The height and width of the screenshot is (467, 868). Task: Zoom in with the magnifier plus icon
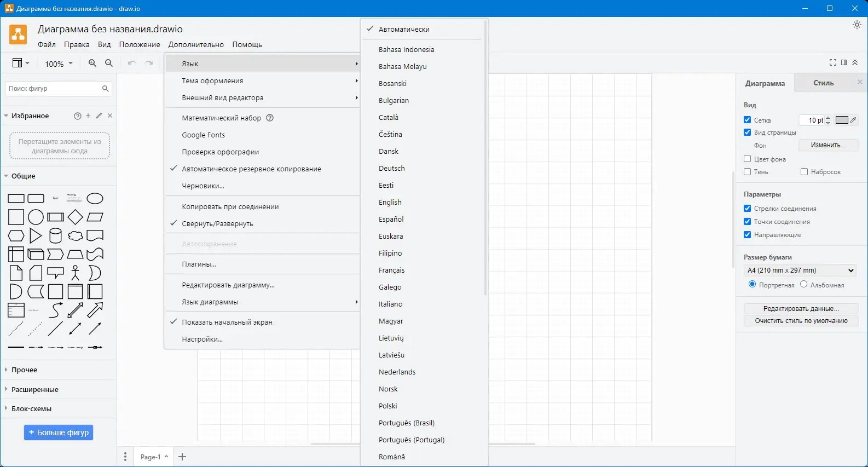[92, 64]
